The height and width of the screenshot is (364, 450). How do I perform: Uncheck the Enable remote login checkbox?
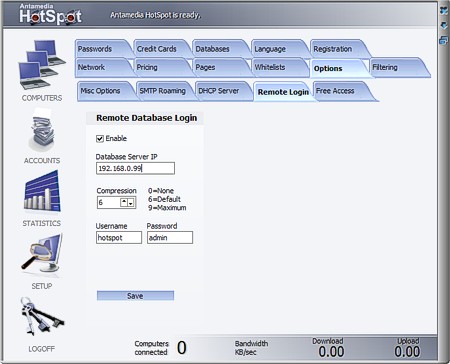click(100, 139)
